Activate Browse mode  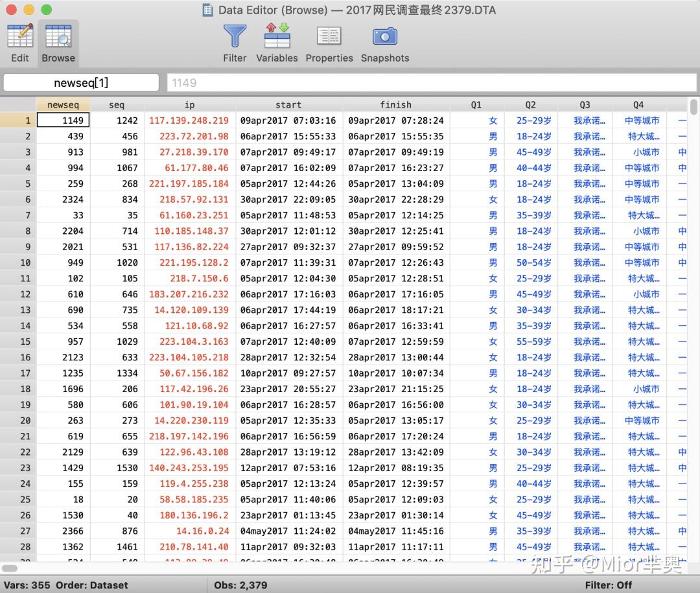point(58,42)
